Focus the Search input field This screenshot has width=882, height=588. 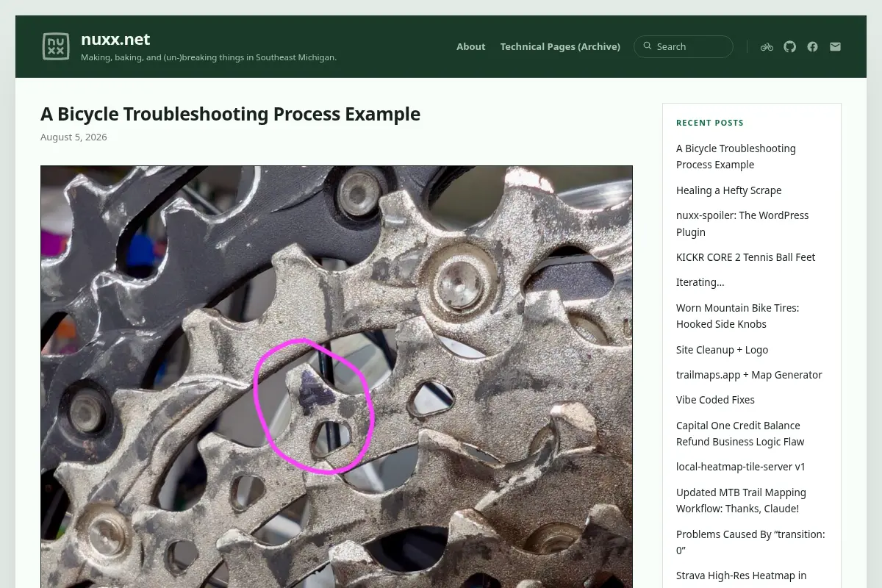tap(684, 46)
